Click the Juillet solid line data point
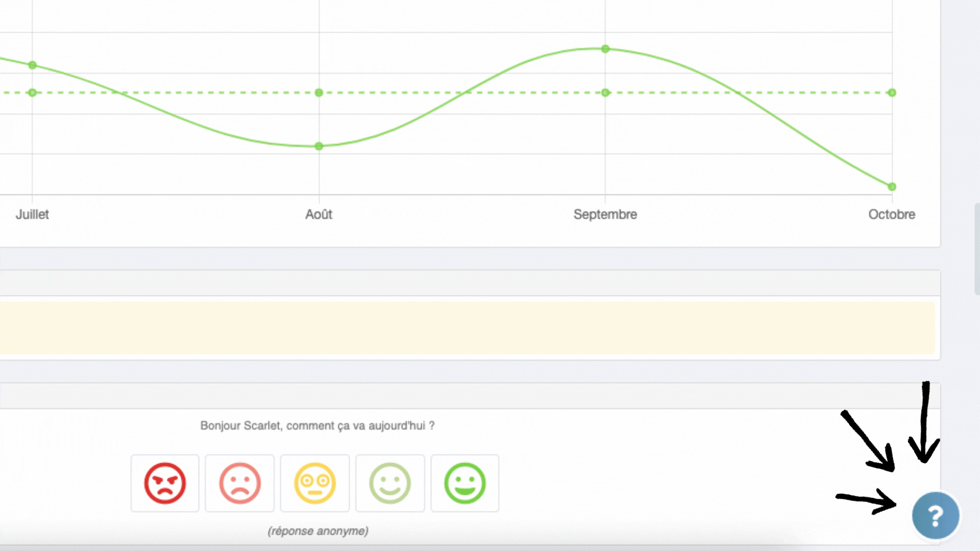 [x=32, y=65]
